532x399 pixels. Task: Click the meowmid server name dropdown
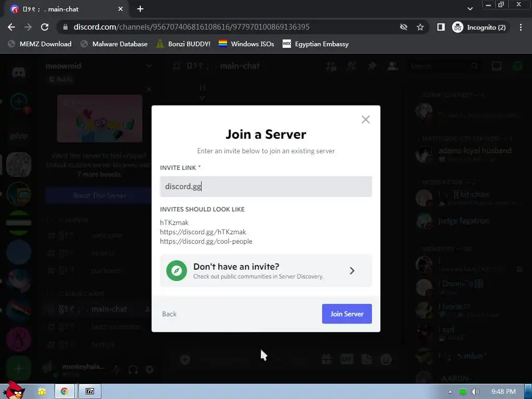click(98, 66)
